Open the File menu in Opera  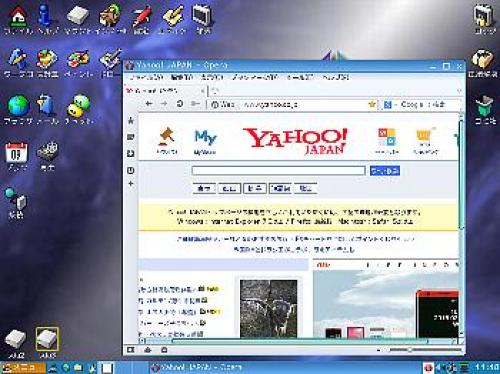146,77
